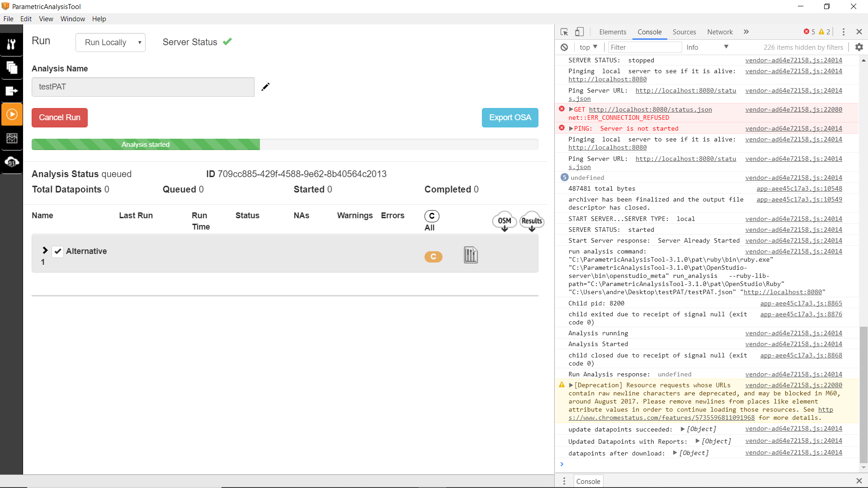Open the Measures tab in the sidebar
868x488 pixels.
click(12, 44)
